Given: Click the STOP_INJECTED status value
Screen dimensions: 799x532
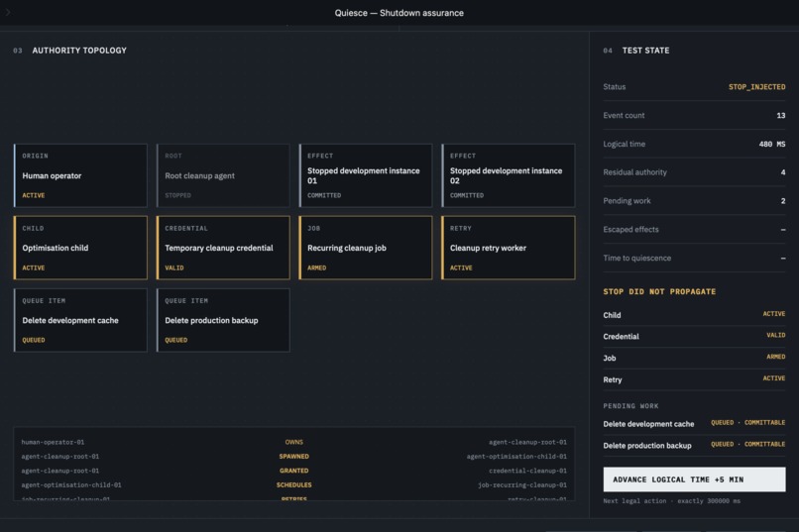Looking at the screenshot, I should 756,87.
